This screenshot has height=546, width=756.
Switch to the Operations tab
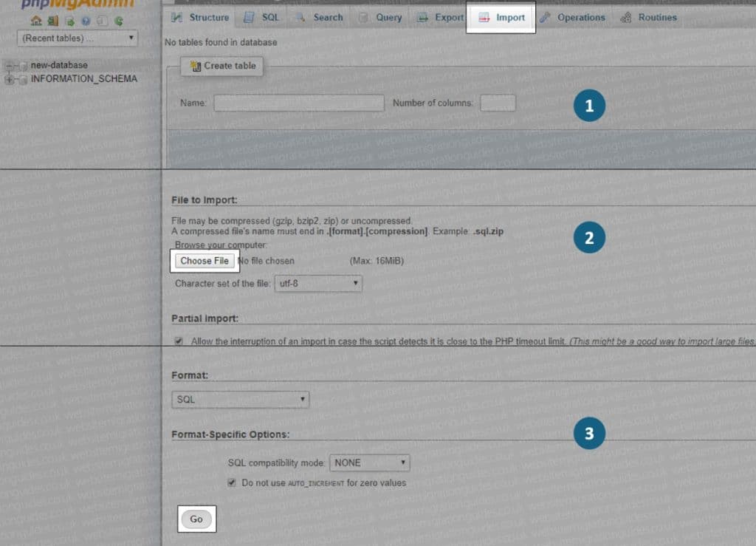572,18
